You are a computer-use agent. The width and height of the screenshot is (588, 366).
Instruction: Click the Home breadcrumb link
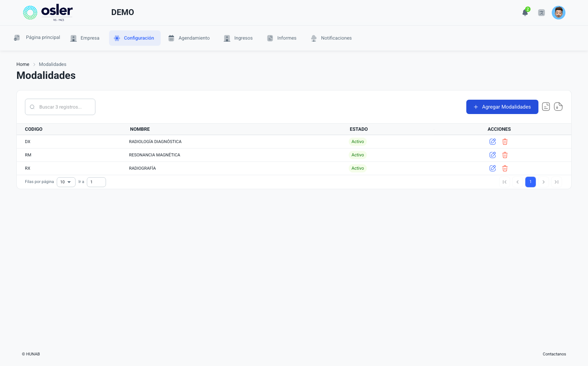click(23, 64)
